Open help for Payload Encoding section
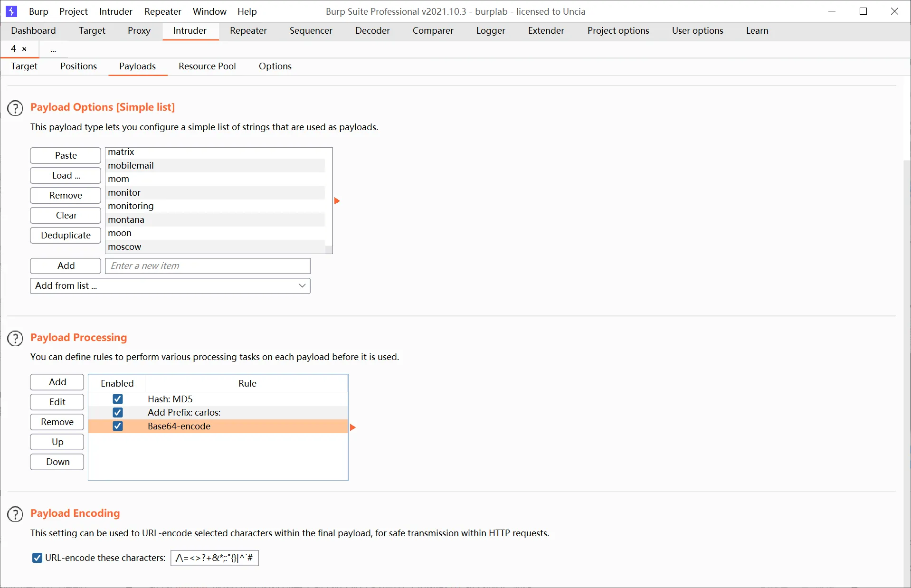The image size is (911, 588). [x=15, y=514]
